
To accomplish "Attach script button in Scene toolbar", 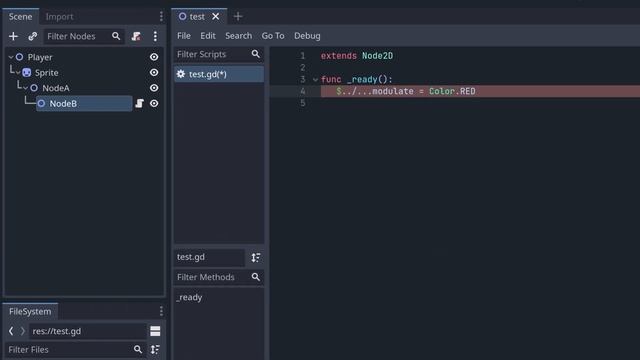I will point(136,36).
